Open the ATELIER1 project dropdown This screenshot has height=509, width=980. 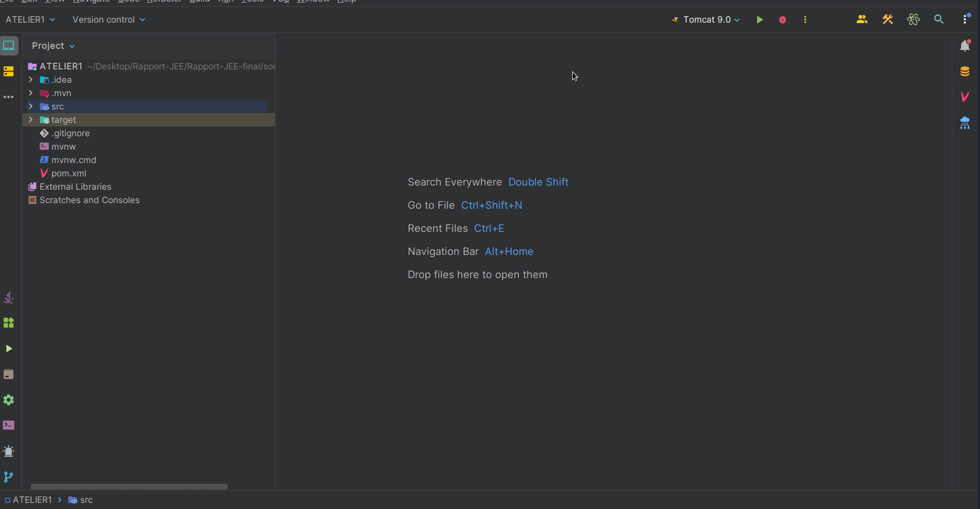point(30,20)
